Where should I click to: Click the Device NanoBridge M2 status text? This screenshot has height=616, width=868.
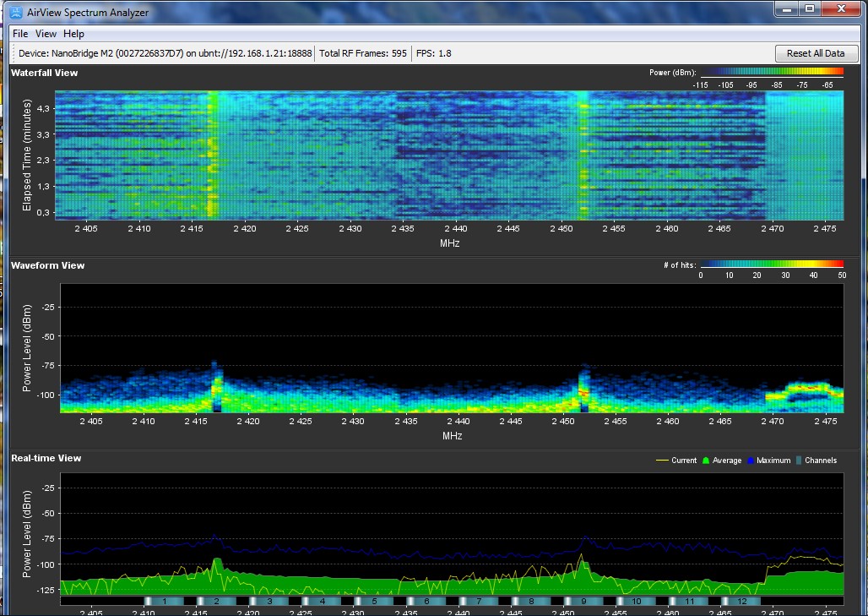tap(165, 53)
